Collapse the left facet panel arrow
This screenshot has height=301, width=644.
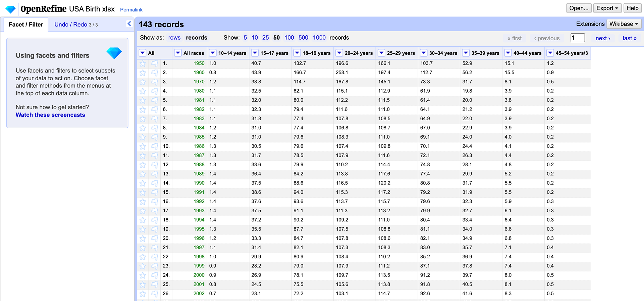(129, 24)
